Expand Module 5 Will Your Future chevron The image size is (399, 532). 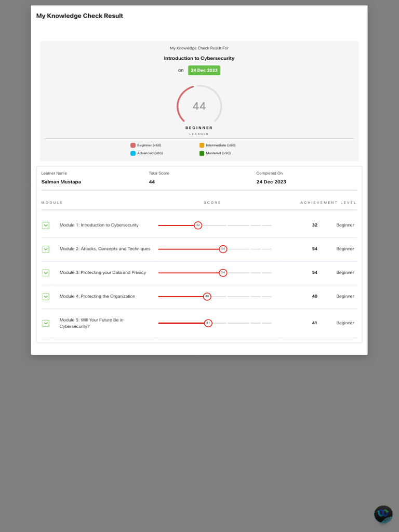point(46,323)
